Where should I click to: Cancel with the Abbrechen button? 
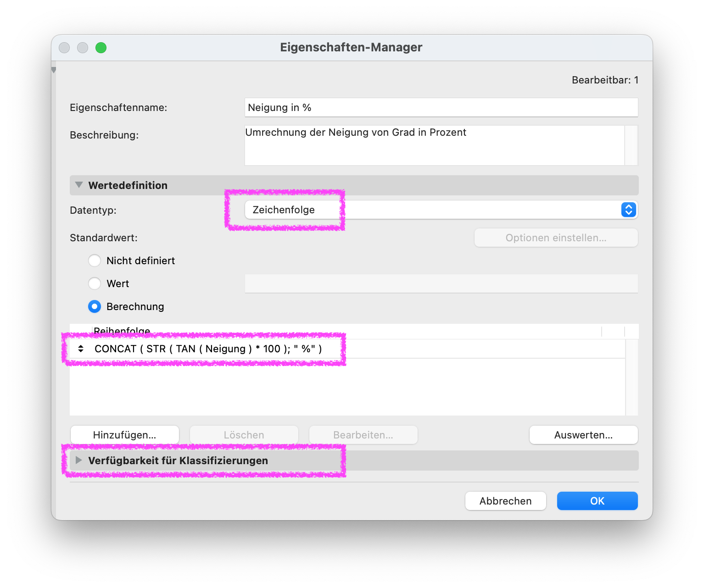pyautogui.click(x=505, y=501)
